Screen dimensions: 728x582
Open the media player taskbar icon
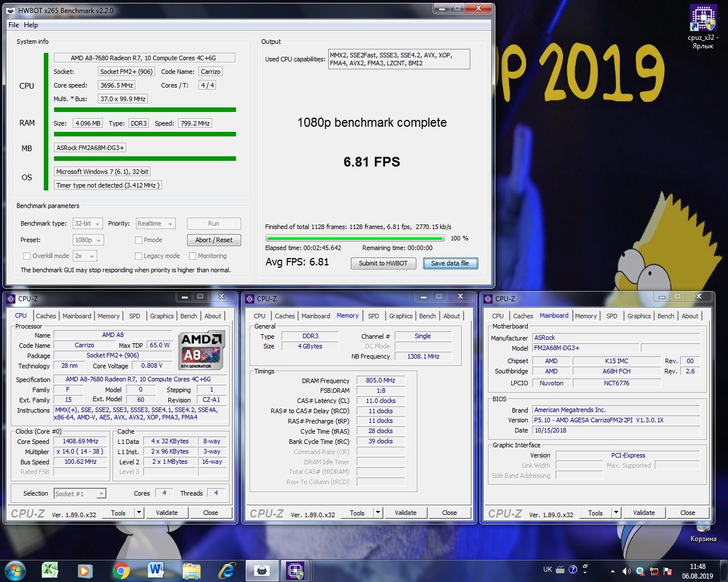coord(85,570)
